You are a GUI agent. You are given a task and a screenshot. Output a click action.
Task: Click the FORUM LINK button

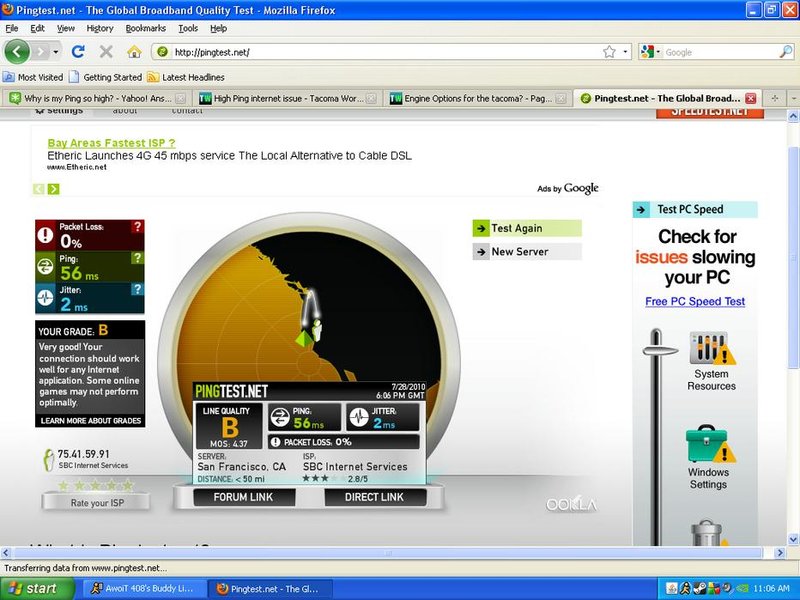[244, 497]
